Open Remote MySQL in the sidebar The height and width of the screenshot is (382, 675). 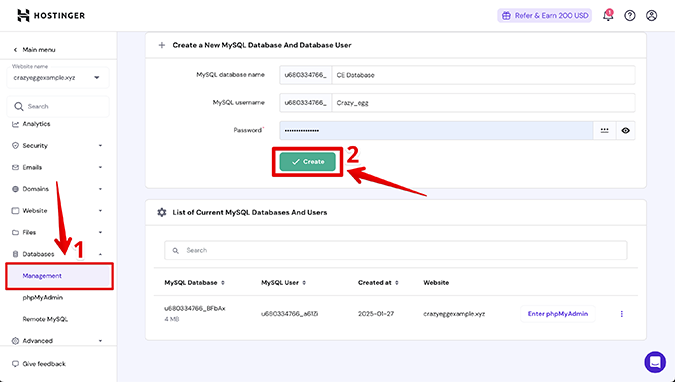point(45,319)
